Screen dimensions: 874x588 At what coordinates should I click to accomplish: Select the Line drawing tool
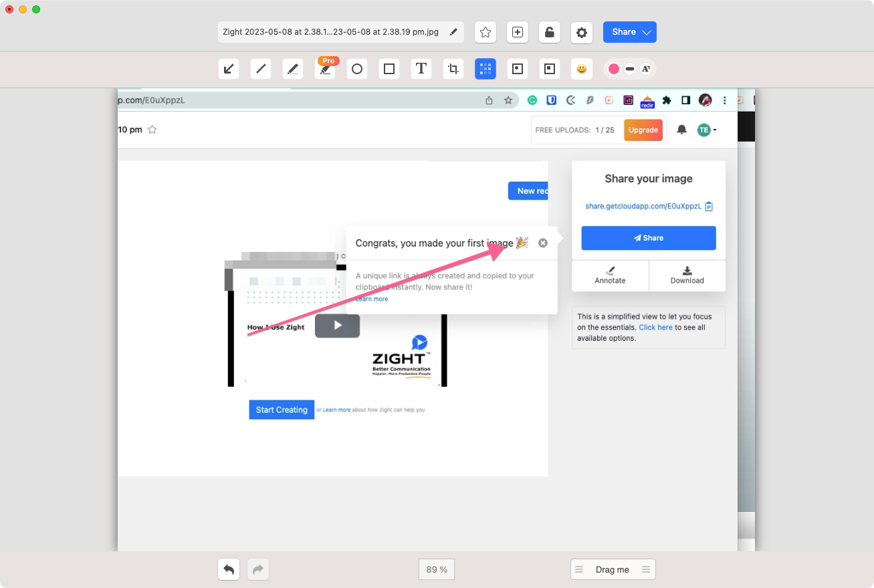261,68
